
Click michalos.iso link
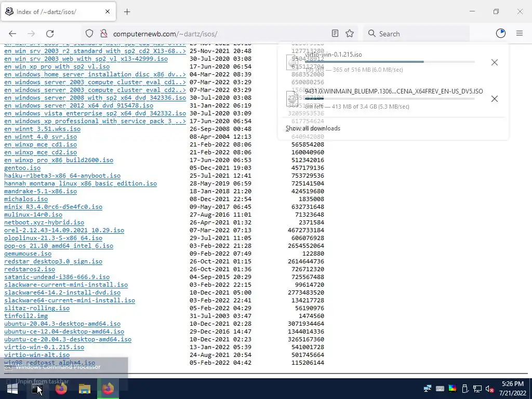coord(26,199)
